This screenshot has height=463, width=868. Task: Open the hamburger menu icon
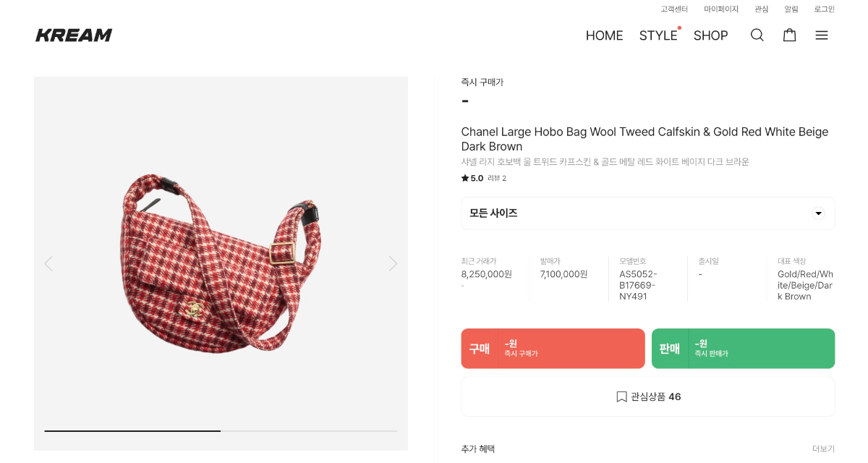point(822,35)
